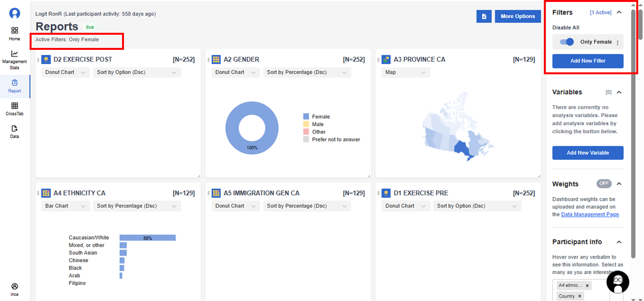Open the Home page from sidebar
The height and width of the screenshot is (301, 644).
click(x=14, y=34)
